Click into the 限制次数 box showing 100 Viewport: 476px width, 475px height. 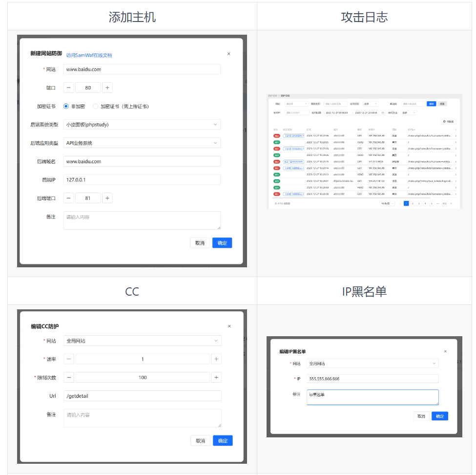(143, 377)
